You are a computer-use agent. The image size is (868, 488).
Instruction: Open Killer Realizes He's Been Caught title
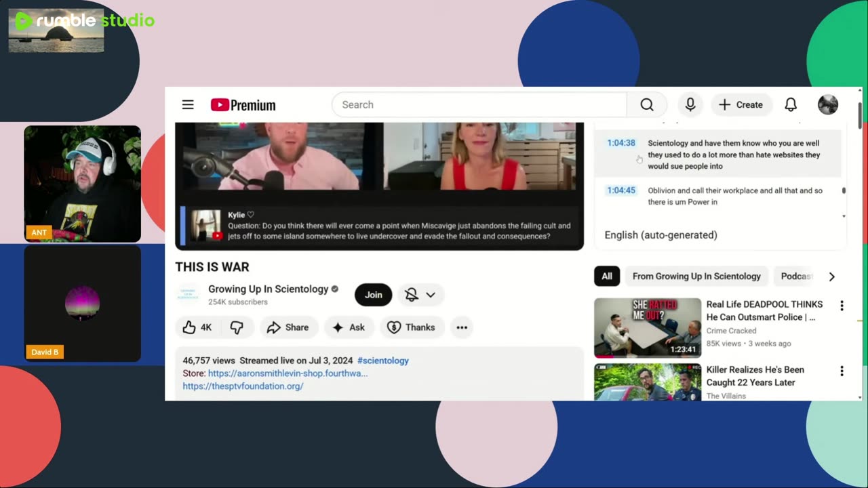[x=755, y=376]
